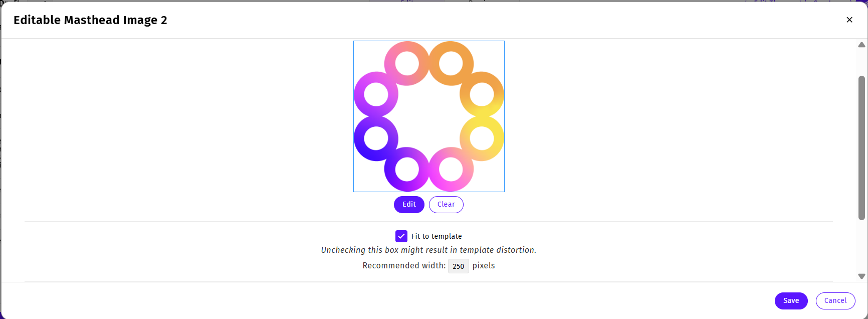Click the "Fit to template" label text
Viewport: 868px width, 319px height.
click(437, 236)
